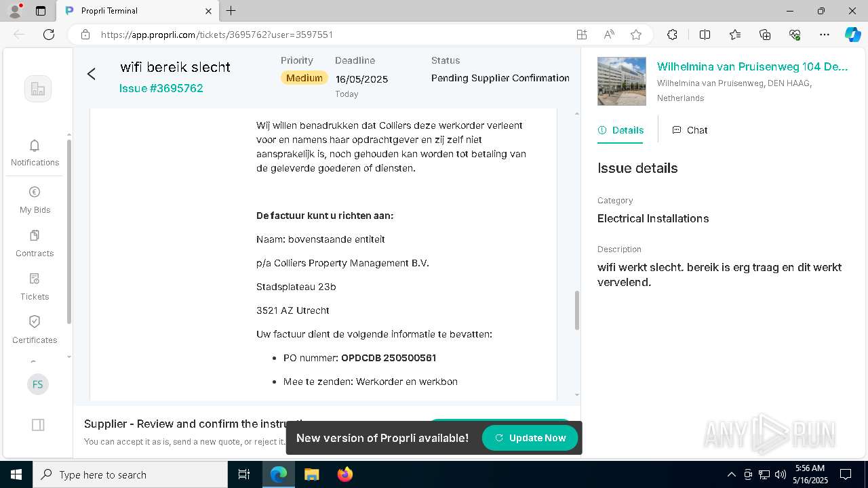Open File Explorer from taskbar
868x488 pixels.
click(x=311, y=474)
